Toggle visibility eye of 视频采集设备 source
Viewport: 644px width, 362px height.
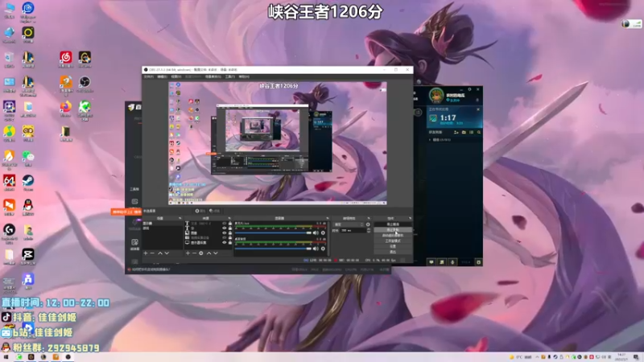[x=225, y=237]
